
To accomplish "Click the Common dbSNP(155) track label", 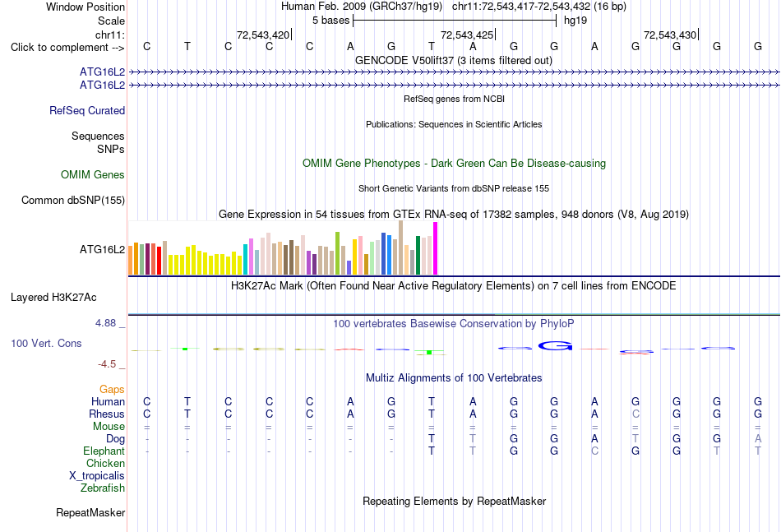I will [x=73, y=201].
